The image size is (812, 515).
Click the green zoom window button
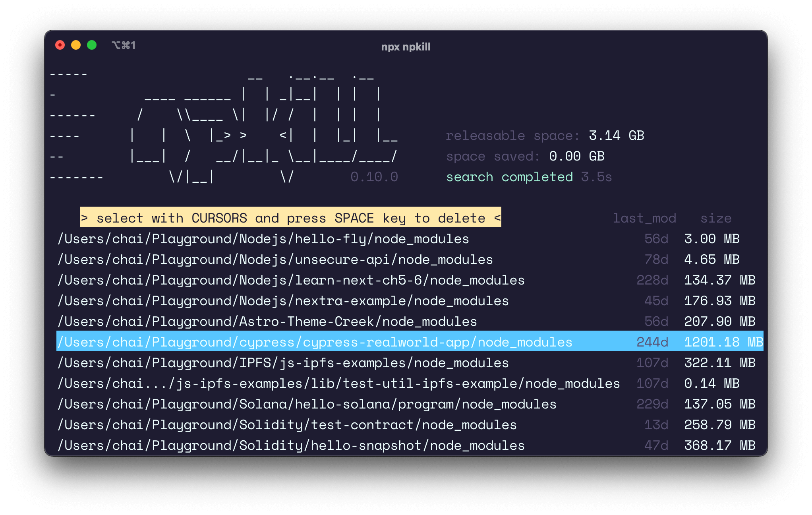92,45
